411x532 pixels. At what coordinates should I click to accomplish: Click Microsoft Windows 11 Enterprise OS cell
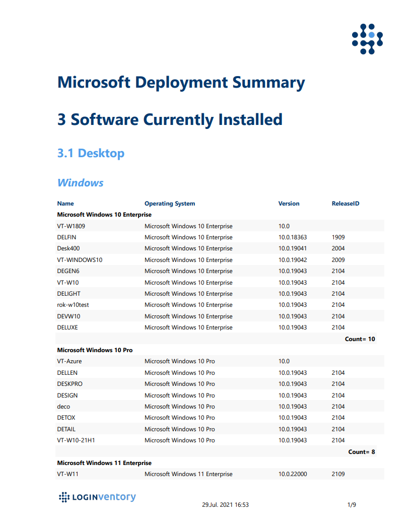coord(188,475)
